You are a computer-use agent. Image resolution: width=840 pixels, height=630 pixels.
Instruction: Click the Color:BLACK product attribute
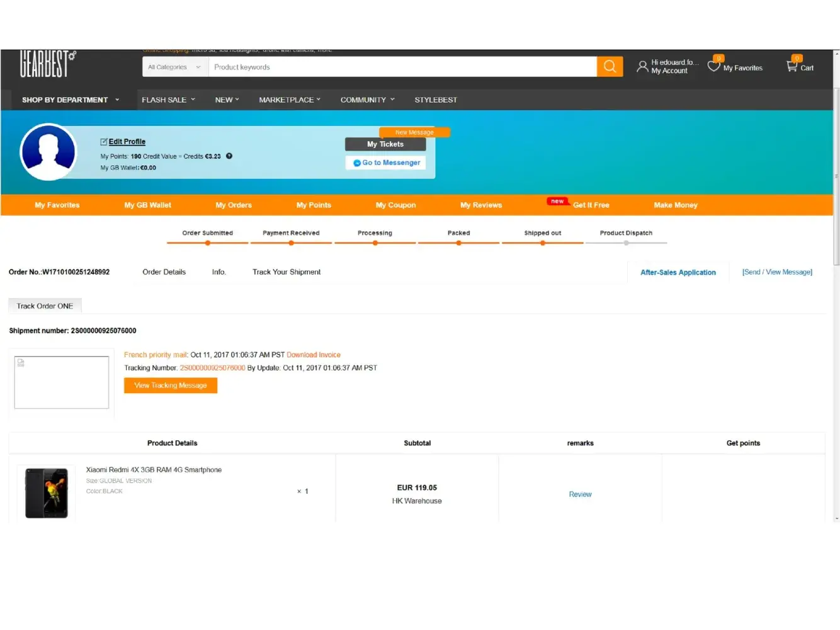pyautogui.click(x=105, y=491)
